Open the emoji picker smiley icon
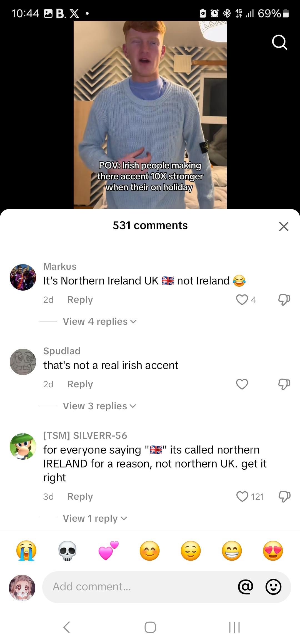 coord(273,587)
